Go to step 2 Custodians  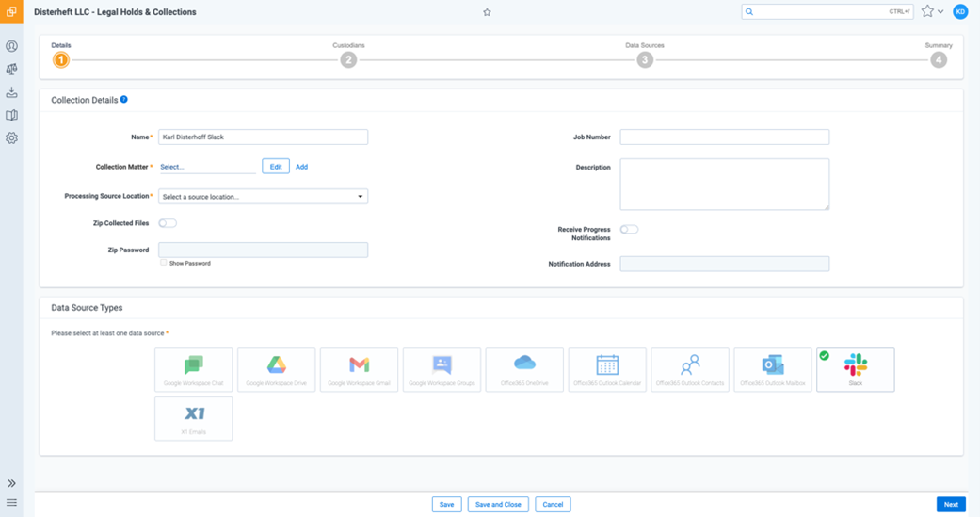coord(348,59)
